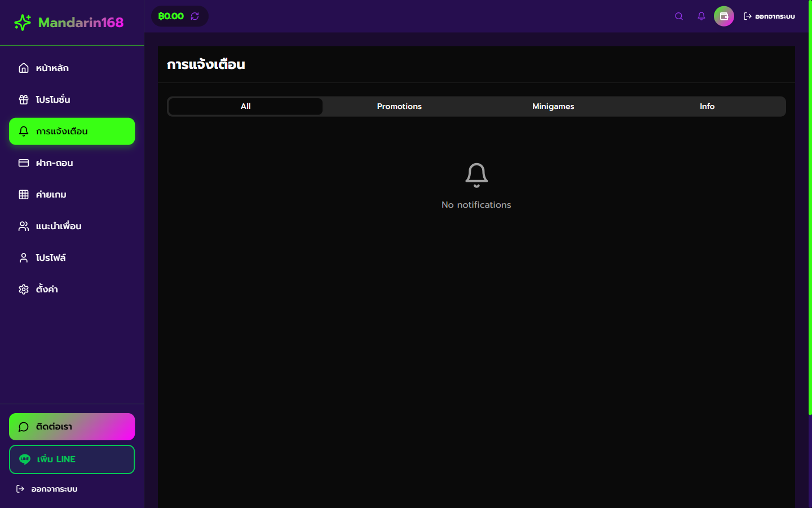This screenshot has height=508, width=812.
Task: Open the wallet avatar icon
Action: (724, 16)
